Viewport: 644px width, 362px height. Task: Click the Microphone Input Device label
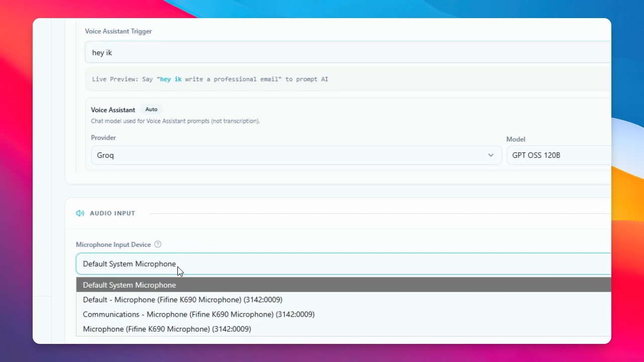[x=114, y=244]
